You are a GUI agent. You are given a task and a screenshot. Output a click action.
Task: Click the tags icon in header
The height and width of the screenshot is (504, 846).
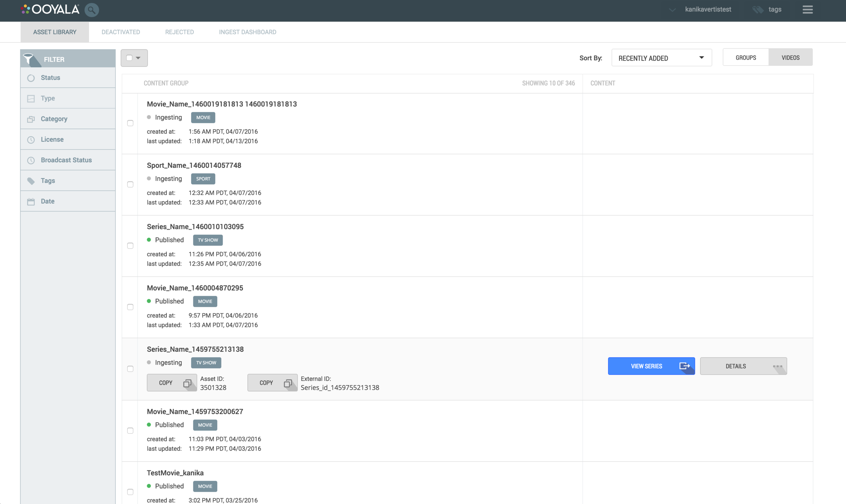(758, 9)
